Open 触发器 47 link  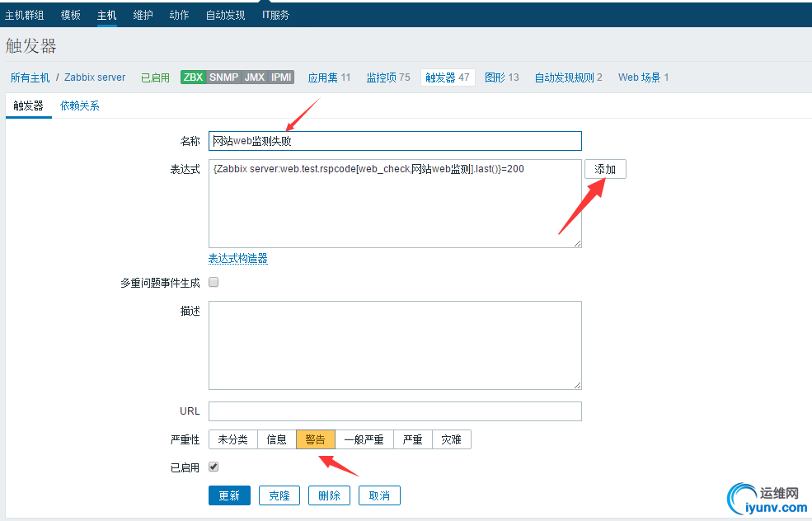[x=448, y=77]
